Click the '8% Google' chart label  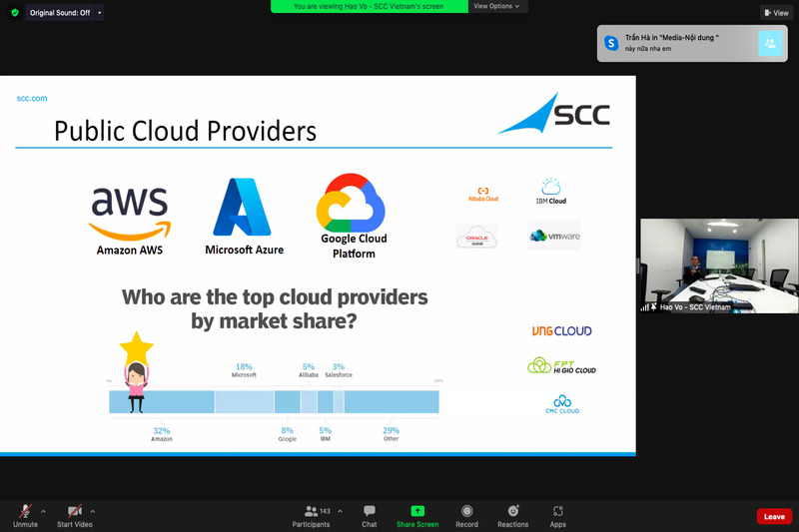(x=288, y=434)
